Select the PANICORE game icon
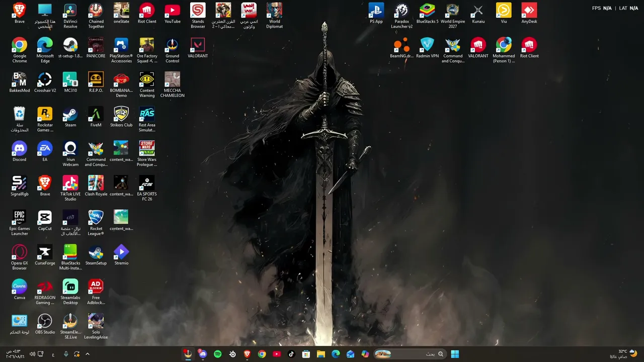The height and width of the screenshot is (362, 644). click(x=96, y=48)
